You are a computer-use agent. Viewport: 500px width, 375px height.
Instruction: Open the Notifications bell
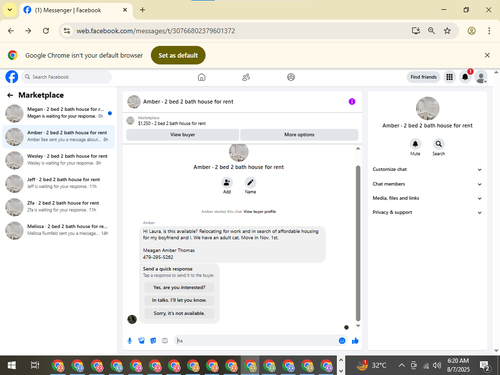pyautogui.click(x=465, y=77)
